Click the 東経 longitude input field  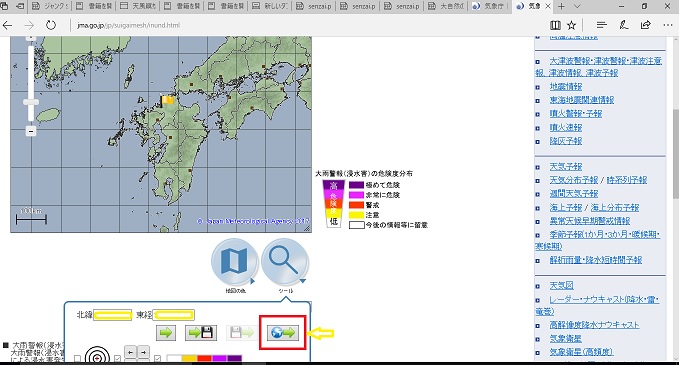click(174, 315)
